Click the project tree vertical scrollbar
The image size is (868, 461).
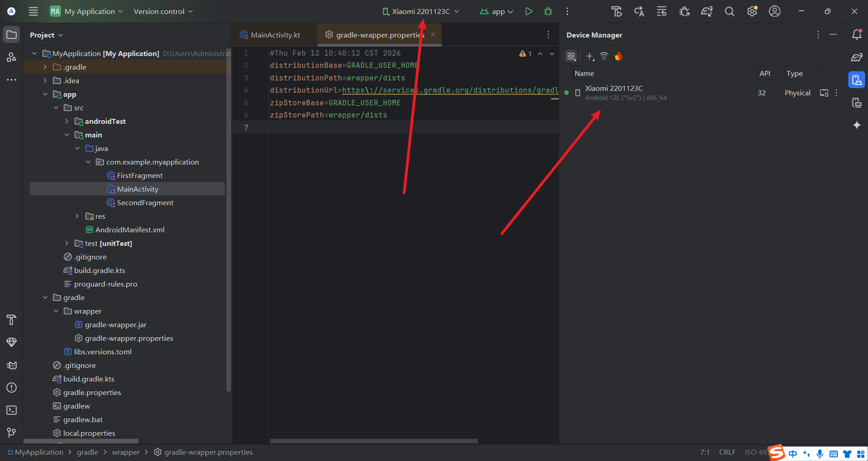coord(228,219)
